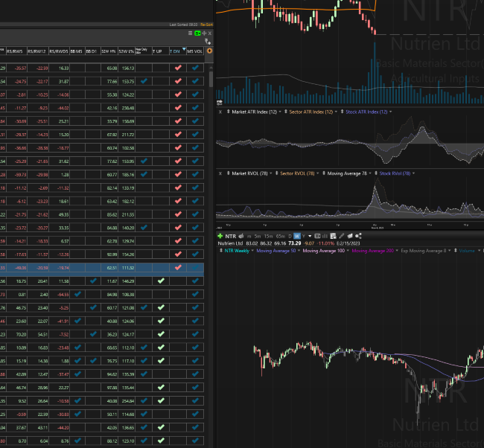Click the NTR ticker symbol label
The height and width of the screenshot is (448, 484).
(x=232, y=236)
